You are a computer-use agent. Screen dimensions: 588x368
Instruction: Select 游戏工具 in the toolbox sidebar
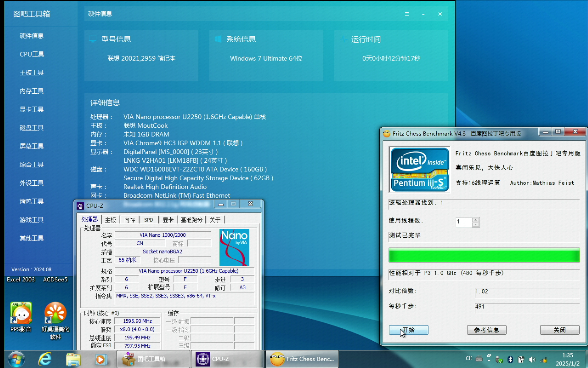[32, 220]
